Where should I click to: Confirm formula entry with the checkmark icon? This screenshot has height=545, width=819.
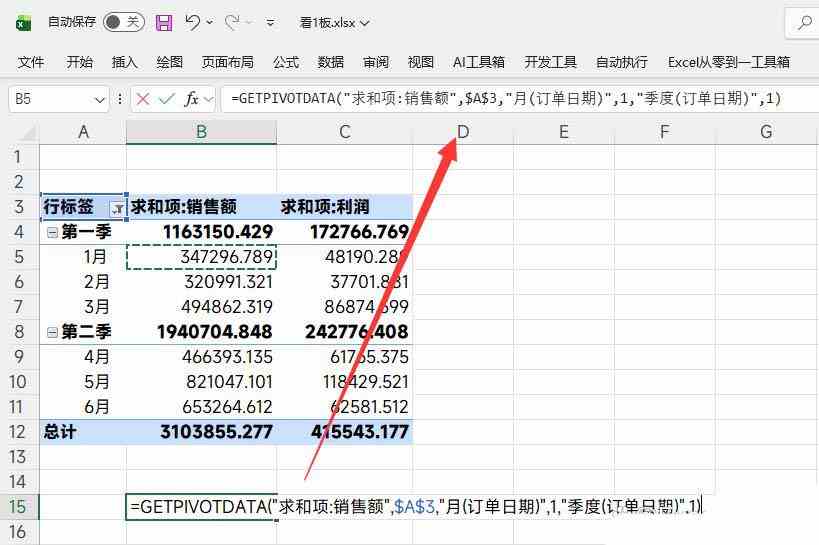(167, 99)
